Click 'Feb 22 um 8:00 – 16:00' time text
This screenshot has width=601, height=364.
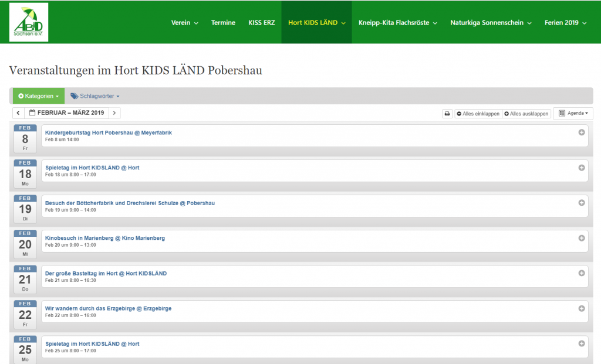pos(70,316)
